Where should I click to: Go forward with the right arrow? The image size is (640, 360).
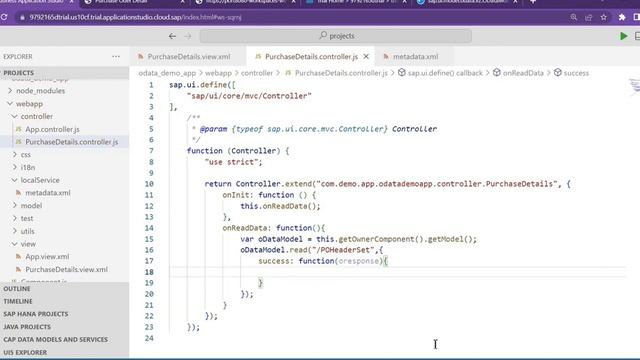pos(188,36)
